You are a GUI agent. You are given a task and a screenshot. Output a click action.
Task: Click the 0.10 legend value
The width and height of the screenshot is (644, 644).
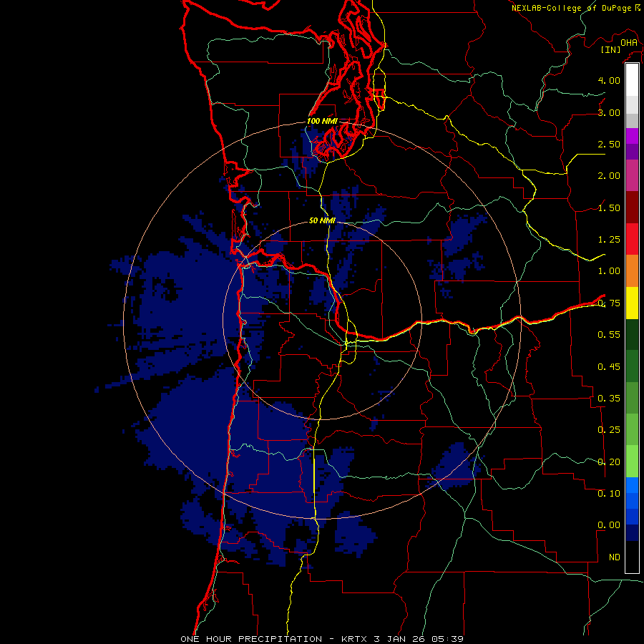click(x=609, y=494)
